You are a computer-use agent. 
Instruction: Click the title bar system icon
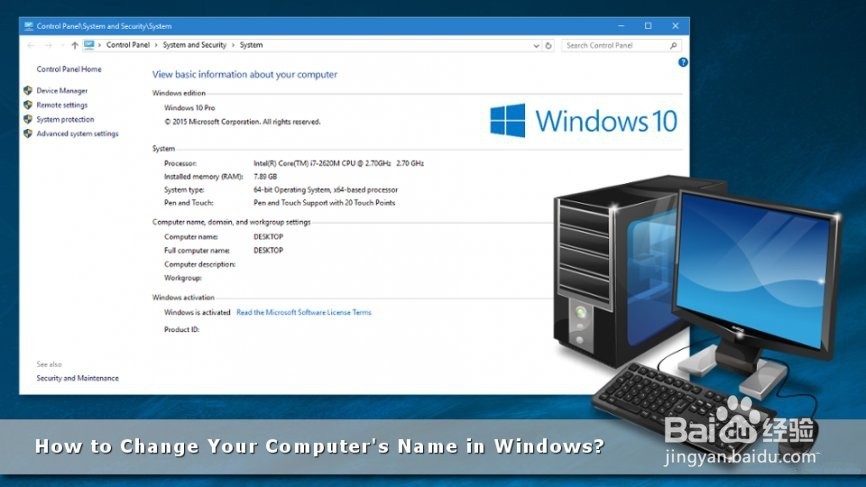point(29,26)
